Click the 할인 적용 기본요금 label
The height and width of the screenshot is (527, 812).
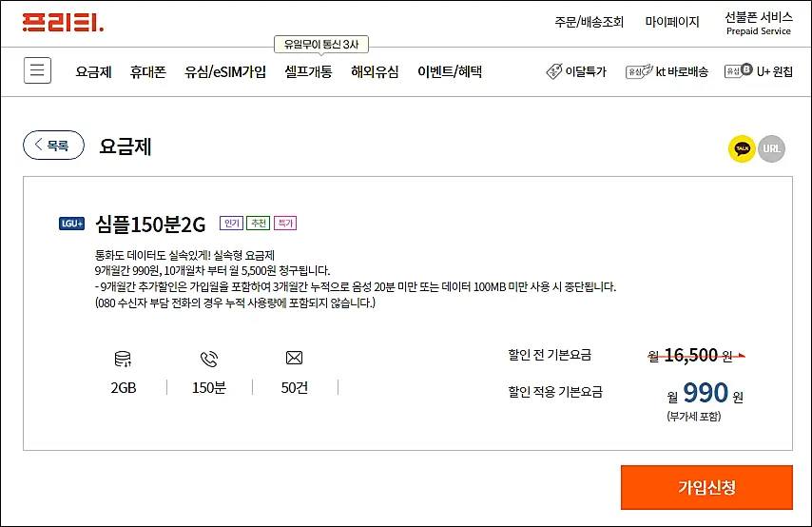click(555, 392)
